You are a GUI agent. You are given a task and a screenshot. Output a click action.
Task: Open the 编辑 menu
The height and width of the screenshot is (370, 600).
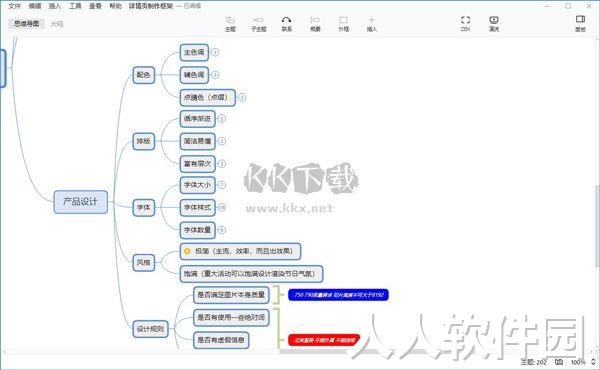[x=35, y=6]
